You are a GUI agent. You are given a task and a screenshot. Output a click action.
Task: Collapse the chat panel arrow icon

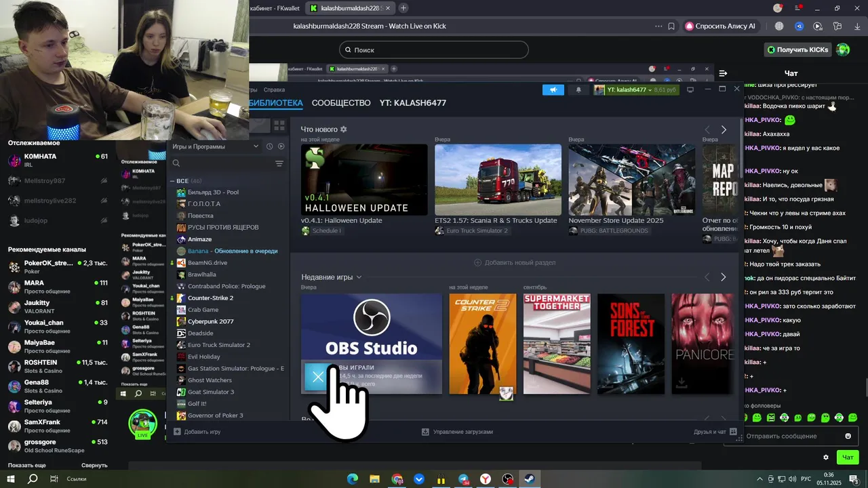[x=723, y=73]
